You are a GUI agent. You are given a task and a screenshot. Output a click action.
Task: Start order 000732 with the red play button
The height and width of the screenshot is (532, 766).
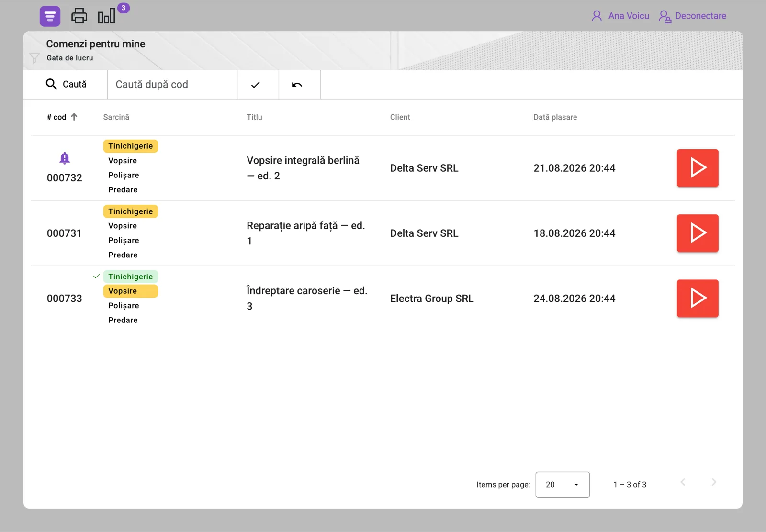pyautogui.click(x=698, y=168)
